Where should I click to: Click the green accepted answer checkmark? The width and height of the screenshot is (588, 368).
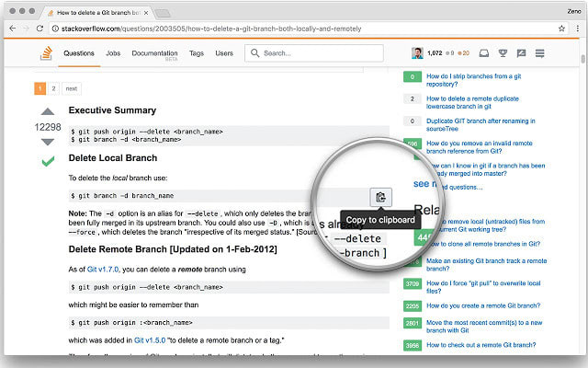click(48, 162)
